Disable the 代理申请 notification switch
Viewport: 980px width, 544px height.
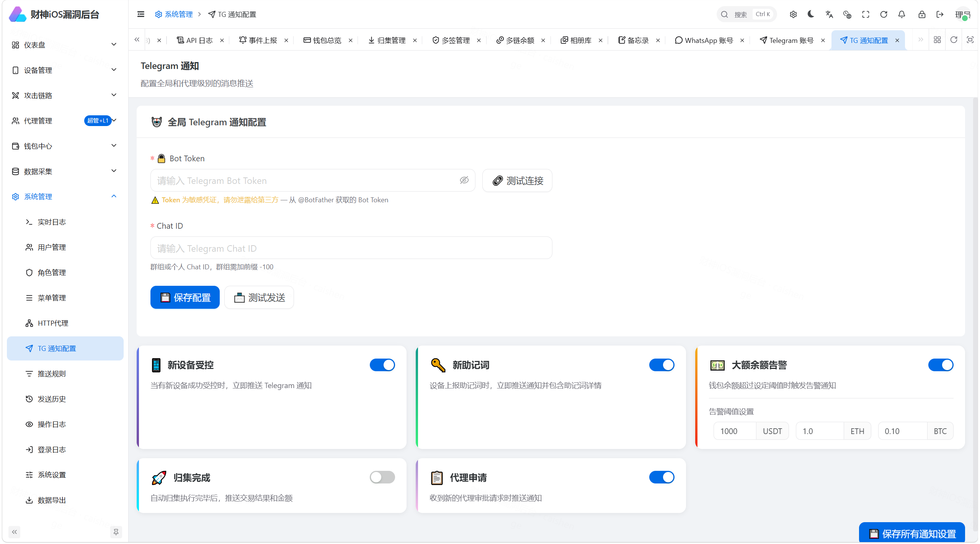[661, 477]
